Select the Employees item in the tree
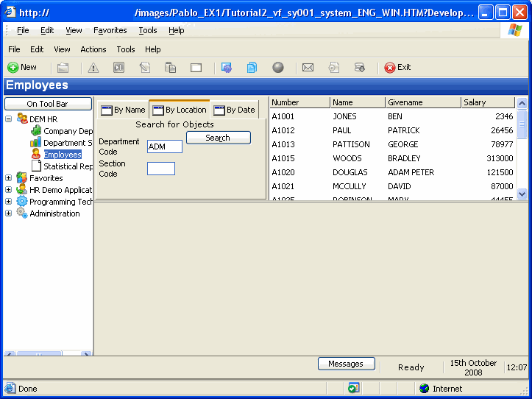 click(62, 155)
